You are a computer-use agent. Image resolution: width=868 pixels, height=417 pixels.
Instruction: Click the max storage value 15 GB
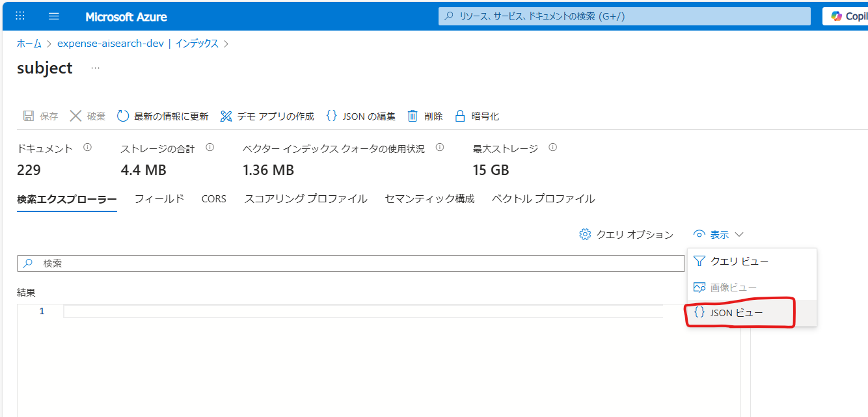pos(491,170)
